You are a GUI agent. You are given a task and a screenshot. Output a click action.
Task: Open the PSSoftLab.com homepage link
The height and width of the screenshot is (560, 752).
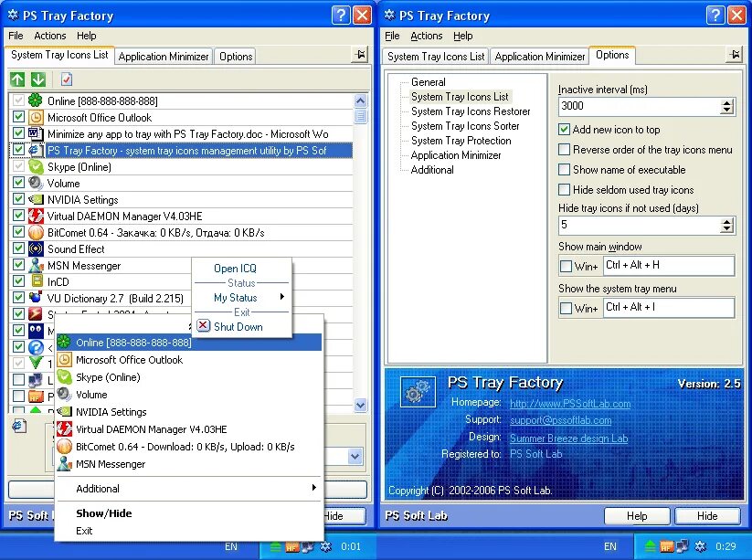(x=570, y=404)
